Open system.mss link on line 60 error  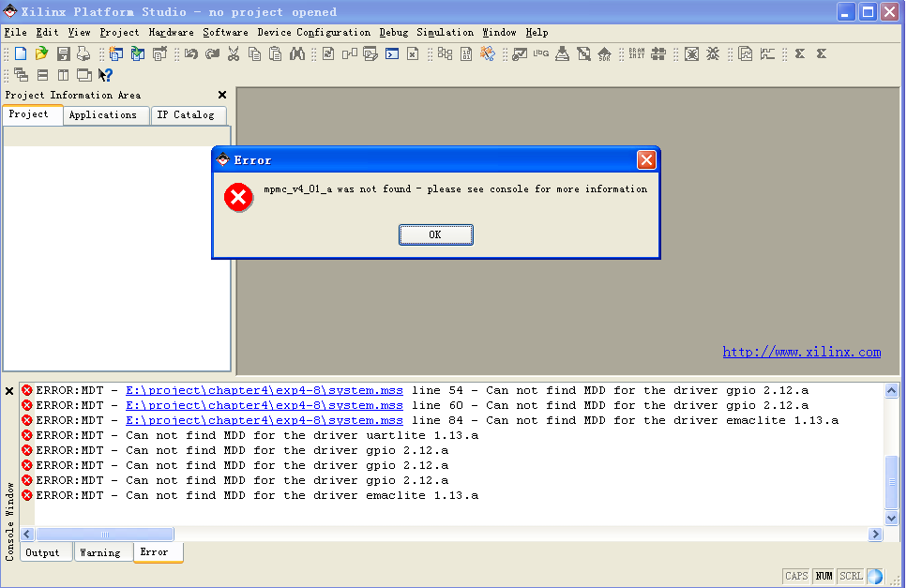[265, 405]
